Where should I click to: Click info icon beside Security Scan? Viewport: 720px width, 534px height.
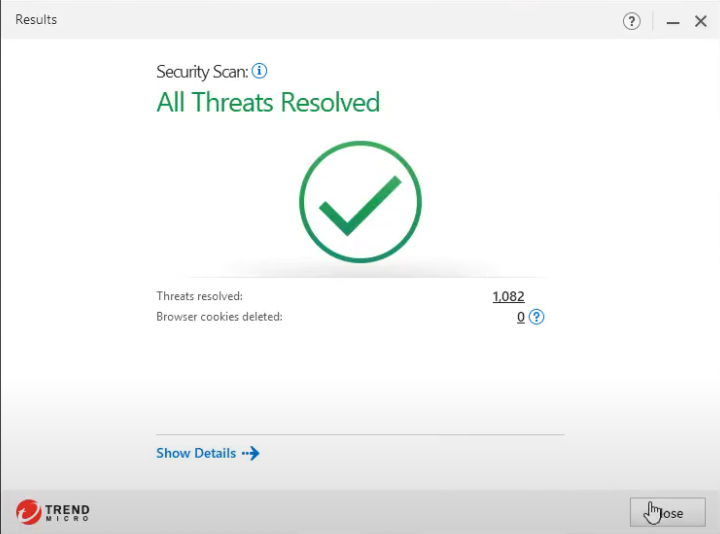260,71
